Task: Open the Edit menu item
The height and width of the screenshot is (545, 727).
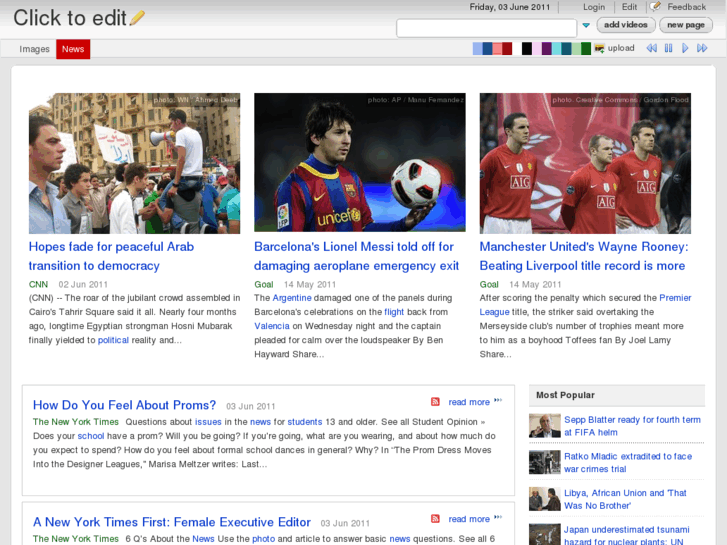Action: tap(629, 7)
